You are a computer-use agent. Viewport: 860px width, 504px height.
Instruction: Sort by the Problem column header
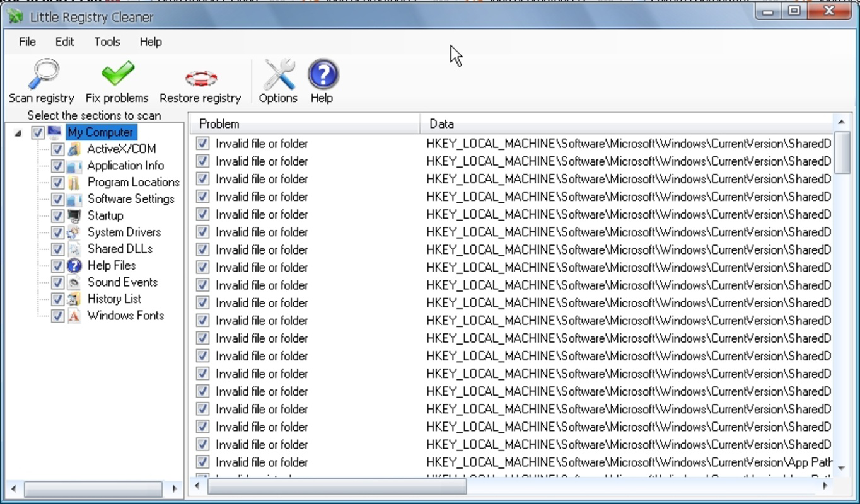305,124
